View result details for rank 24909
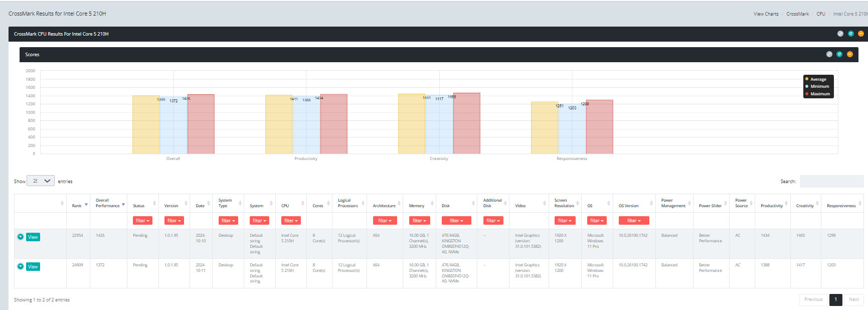 tap(33, 266)
